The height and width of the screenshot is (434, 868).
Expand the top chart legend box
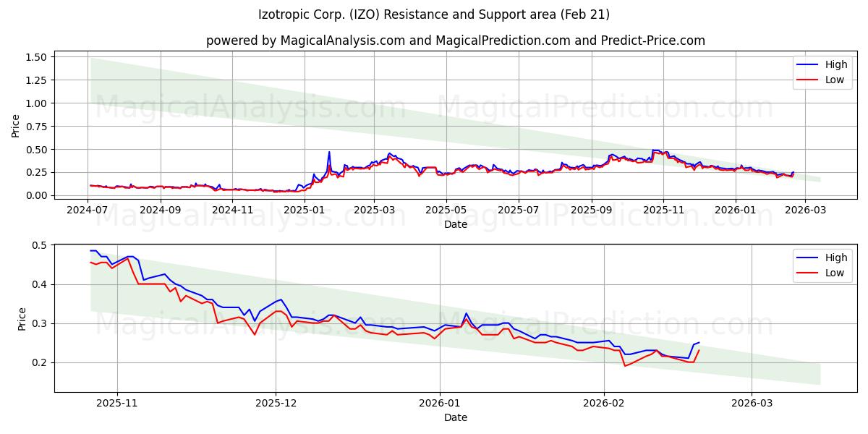pyautogui.click(x=822, y=72)
